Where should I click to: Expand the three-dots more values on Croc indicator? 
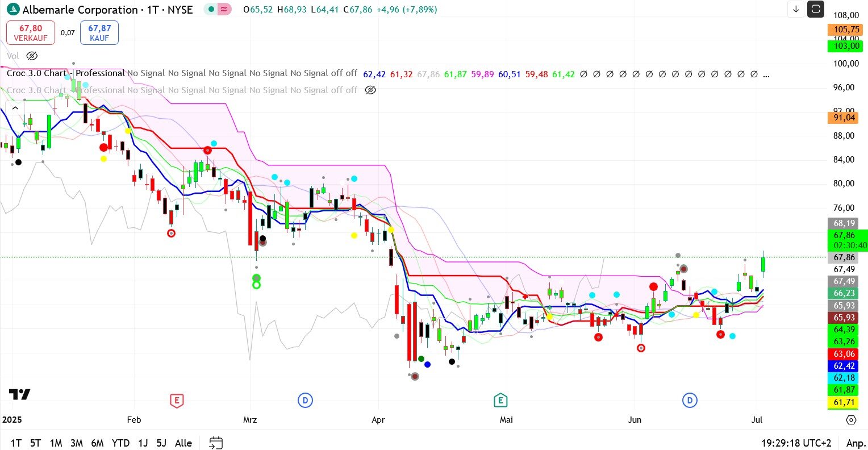coord(766,74)
